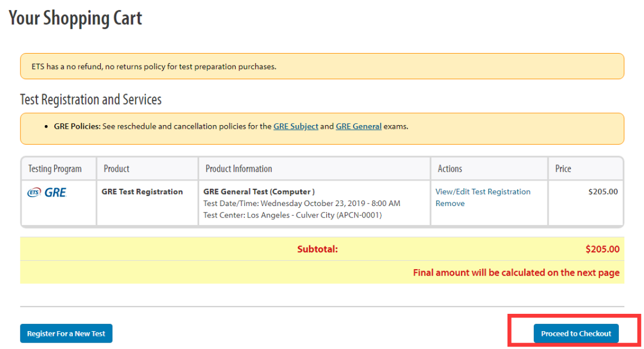Screen dimensions: 644x349
Task: Click Test Registration and Services heading
Action: 91,99
